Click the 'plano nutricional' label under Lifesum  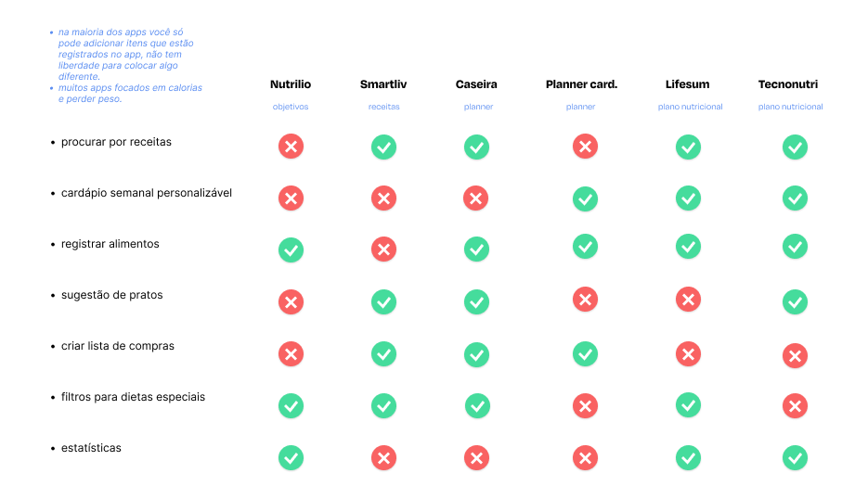pos(691,107)
